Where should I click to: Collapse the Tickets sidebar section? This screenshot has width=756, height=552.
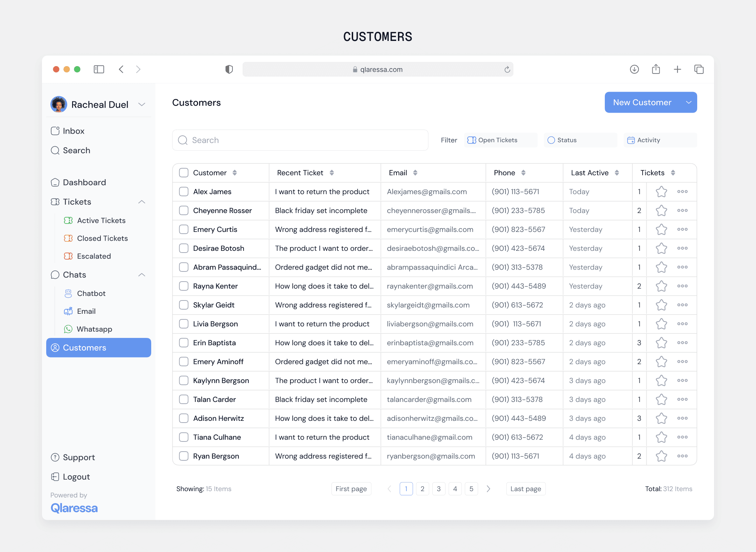point(142,202)
